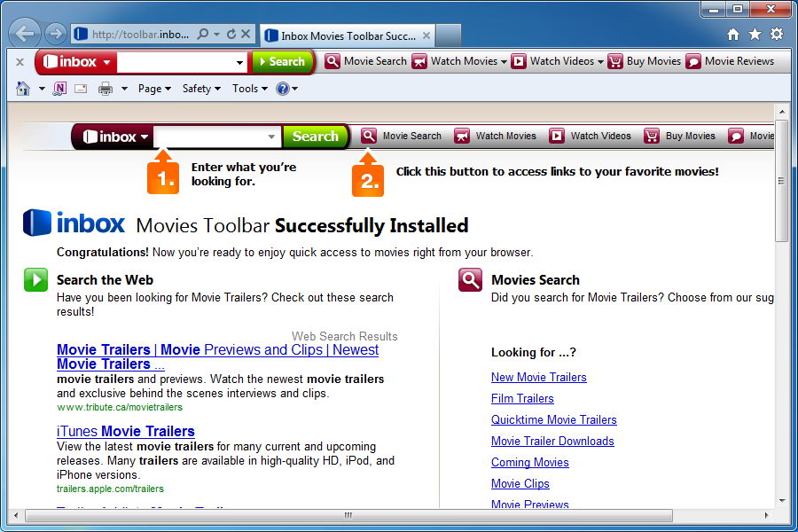Viewport: 798px width, 532px height.
Task: Click the horizontal scrollbar thumb
Action: coord(348,515)
